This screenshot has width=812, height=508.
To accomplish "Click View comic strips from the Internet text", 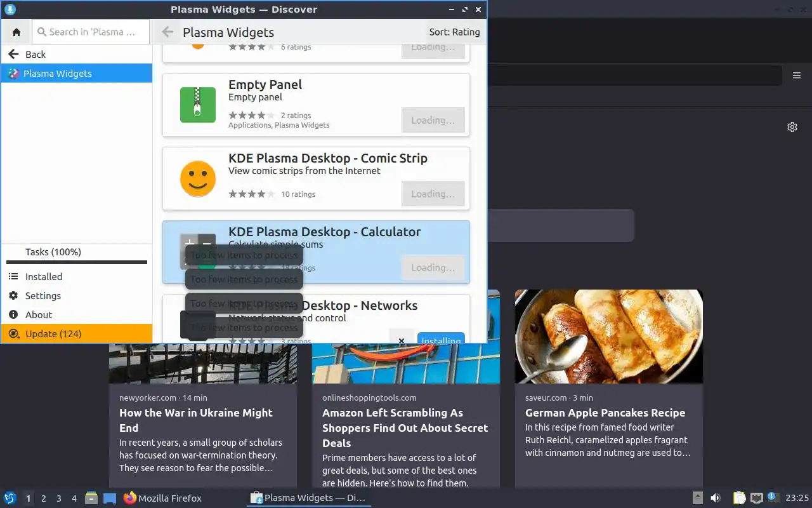I will click(304, 171).
